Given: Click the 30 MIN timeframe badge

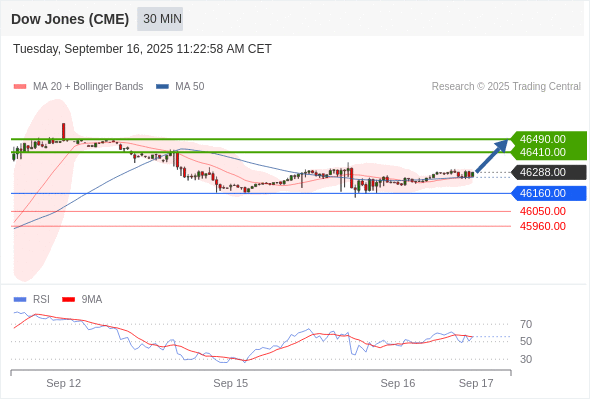Looking at the screenshot, I should [x=160, y=19].
